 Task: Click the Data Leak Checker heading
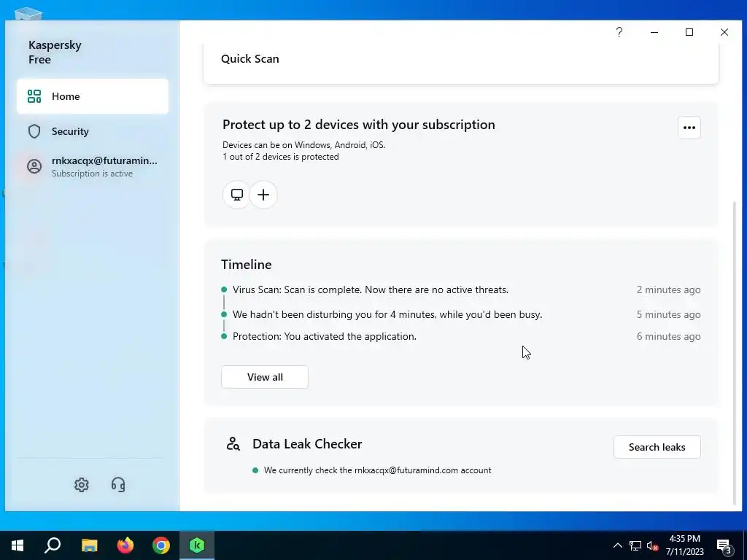307,444
